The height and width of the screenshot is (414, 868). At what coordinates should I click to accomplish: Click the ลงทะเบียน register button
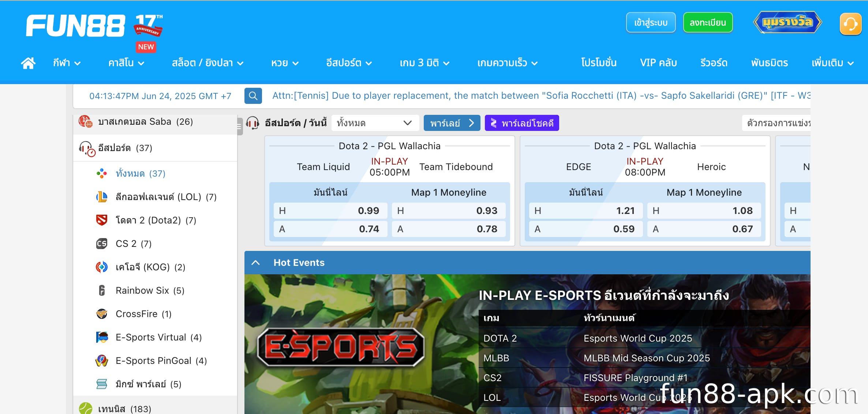[x=708, y=23]
